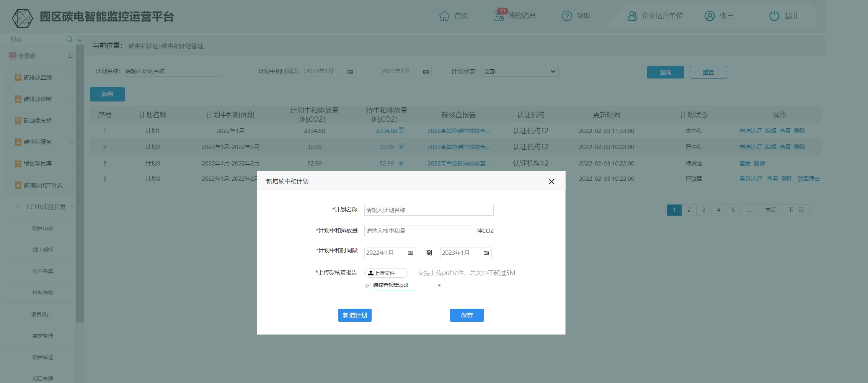
Task: Click the 碳减排资产开发 clipboard icon
Action: (18, 185)
